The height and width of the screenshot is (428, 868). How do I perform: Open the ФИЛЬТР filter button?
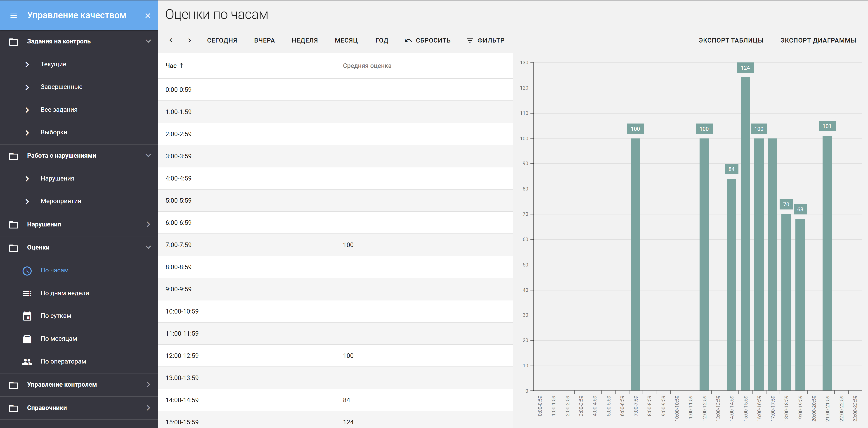coord(485,40)
